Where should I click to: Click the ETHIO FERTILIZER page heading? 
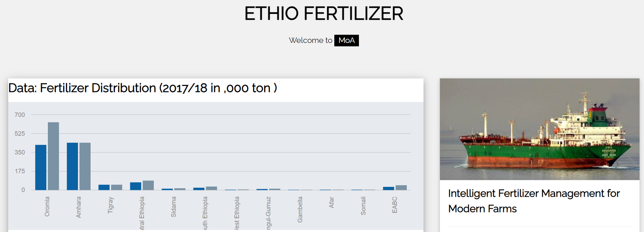pyautogui.click(x=324, y=14)
